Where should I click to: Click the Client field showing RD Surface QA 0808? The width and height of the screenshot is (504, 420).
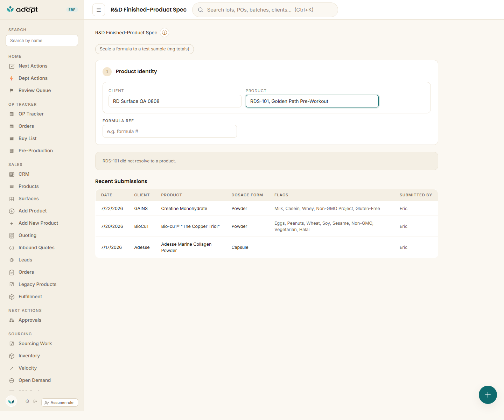(x=175, y=101)
